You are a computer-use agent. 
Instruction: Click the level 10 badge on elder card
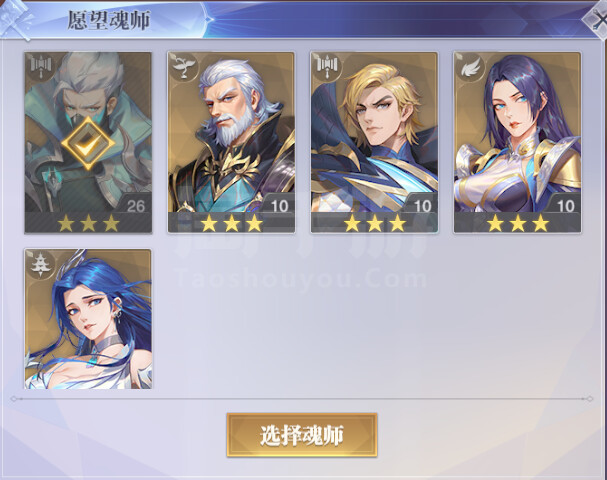tap(279, 206)
